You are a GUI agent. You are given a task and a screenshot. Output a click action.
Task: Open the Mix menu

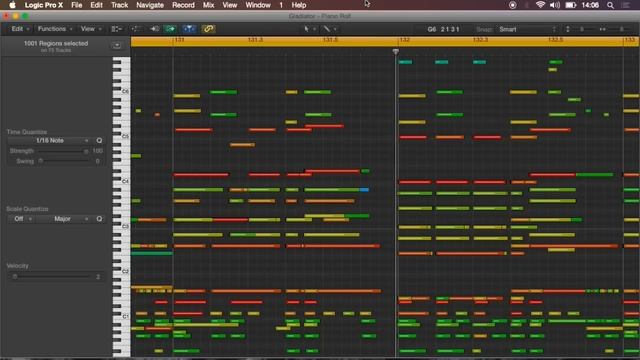(208, 5)
